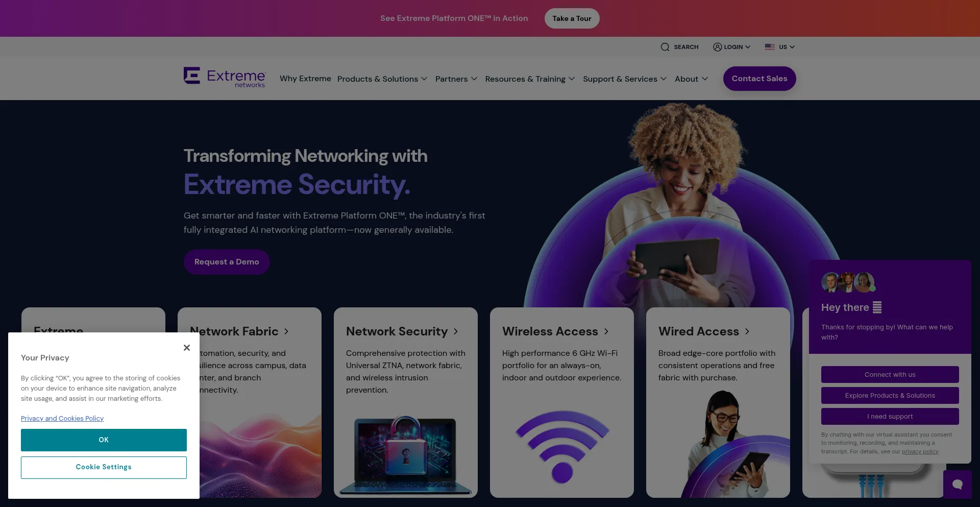This screenshot has width=980, height=507.
Task: Click the Extreme Networks logo
Action: 225,78
